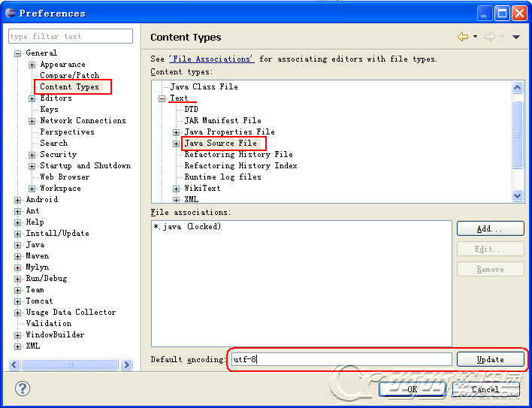Click in the Default encoding field

tap(341, 359)
